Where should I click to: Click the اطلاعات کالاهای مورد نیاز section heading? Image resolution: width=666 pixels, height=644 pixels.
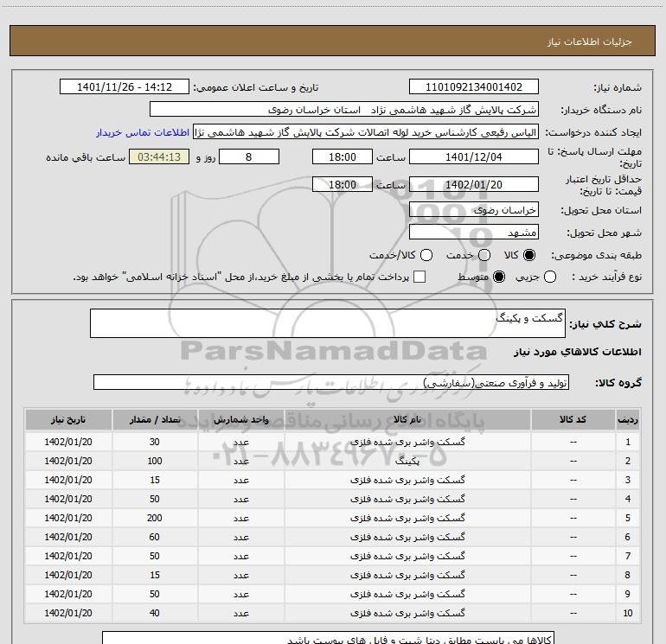tap(577, 352)
